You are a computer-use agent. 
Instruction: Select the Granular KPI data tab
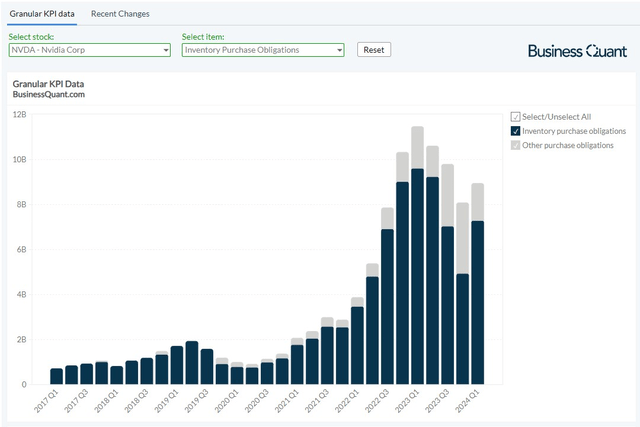(42, 14)
